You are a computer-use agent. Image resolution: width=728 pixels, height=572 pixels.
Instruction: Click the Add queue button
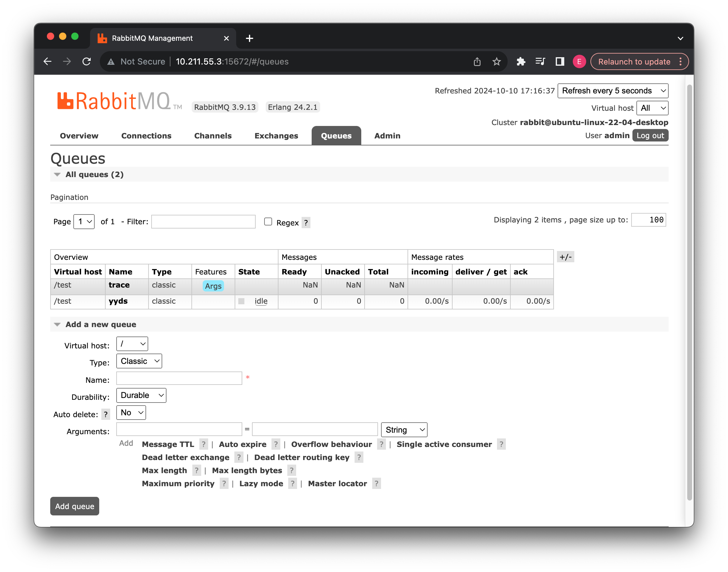75,506
